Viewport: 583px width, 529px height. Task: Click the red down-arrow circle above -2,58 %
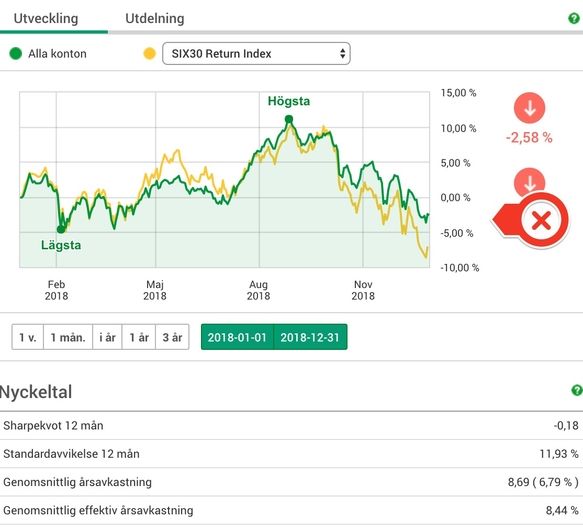pos(529,108)
